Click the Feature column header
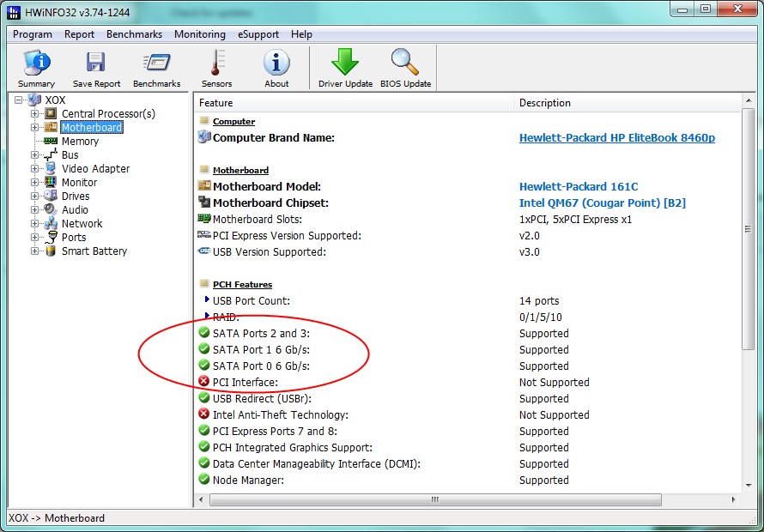Screen dimensions: 764x532 click(354, 103)
